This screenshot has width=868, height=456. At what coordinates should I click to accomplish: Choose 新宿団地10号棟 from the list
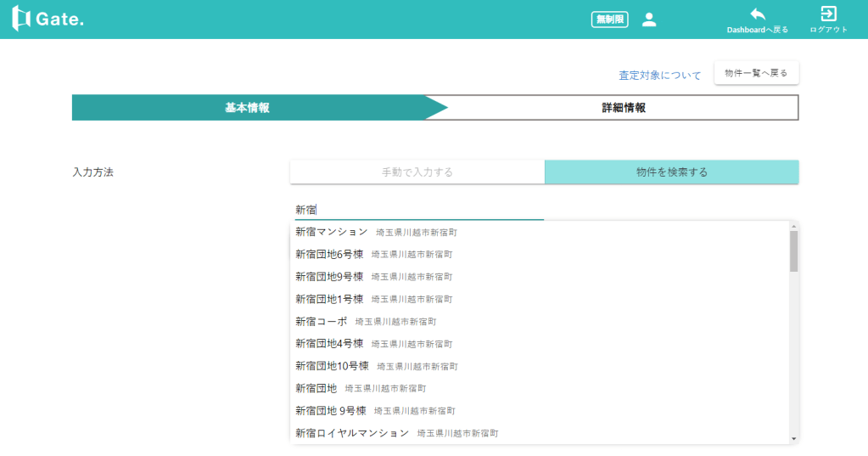[x=332, y=366]
